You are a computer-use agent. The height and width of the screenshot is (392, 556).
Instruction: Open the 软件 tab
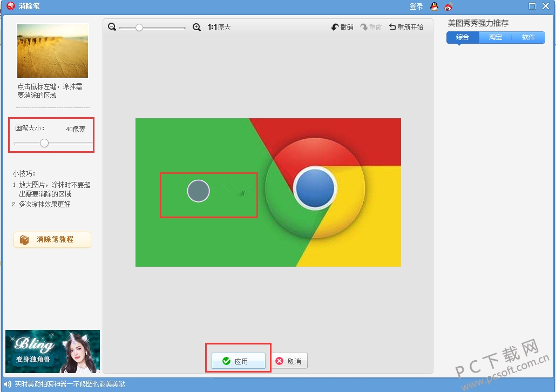pos(528,37)
